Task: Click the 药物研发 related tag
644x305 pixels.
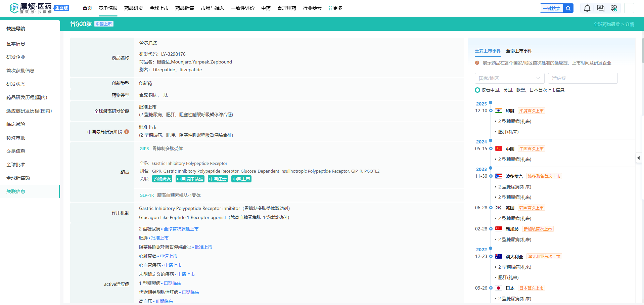Action: pyautogui.click(x=162, y=179)
